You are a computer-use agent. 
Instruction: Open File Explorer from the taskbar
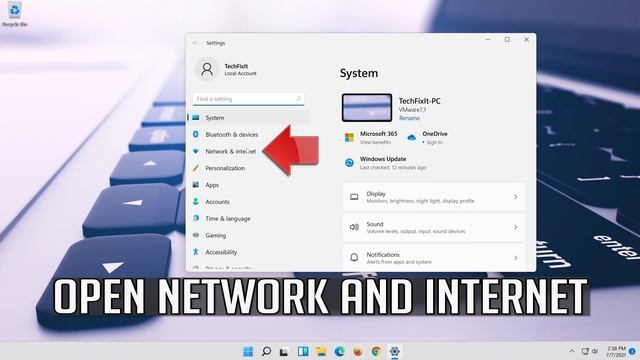[321, 351]
